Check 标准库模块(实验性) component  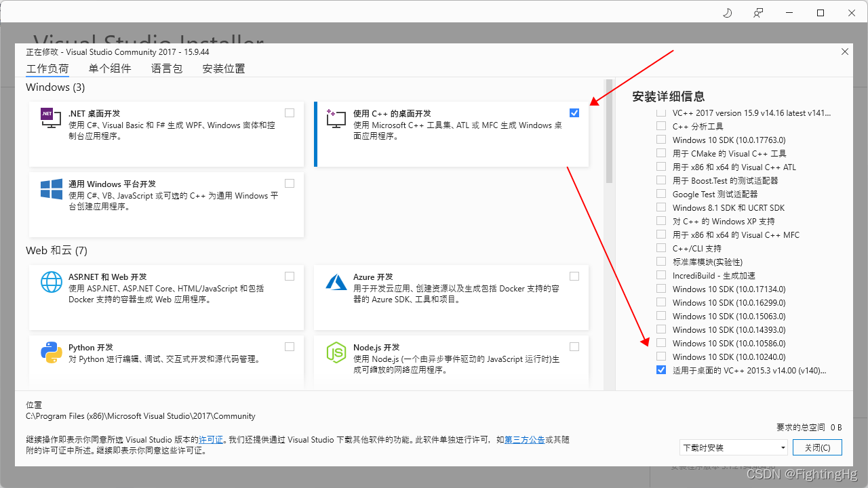(661, 262)
